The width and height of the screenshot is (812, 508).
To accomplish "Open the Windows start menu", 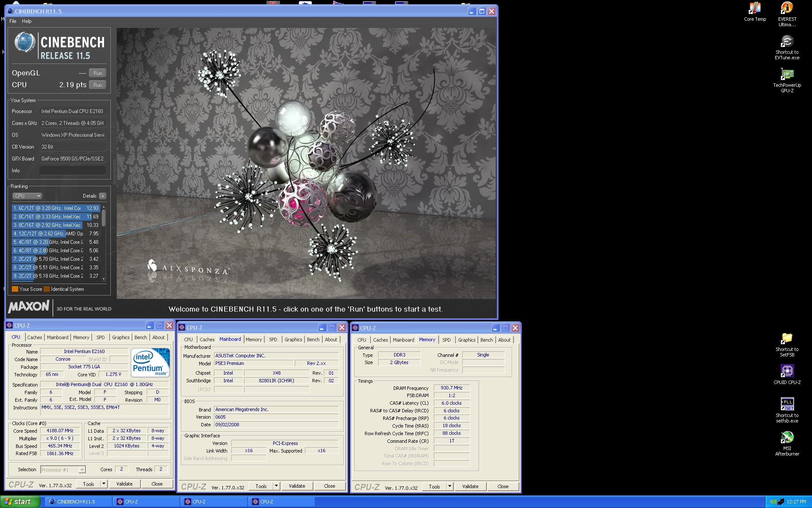I will click(x=20, y=502).
